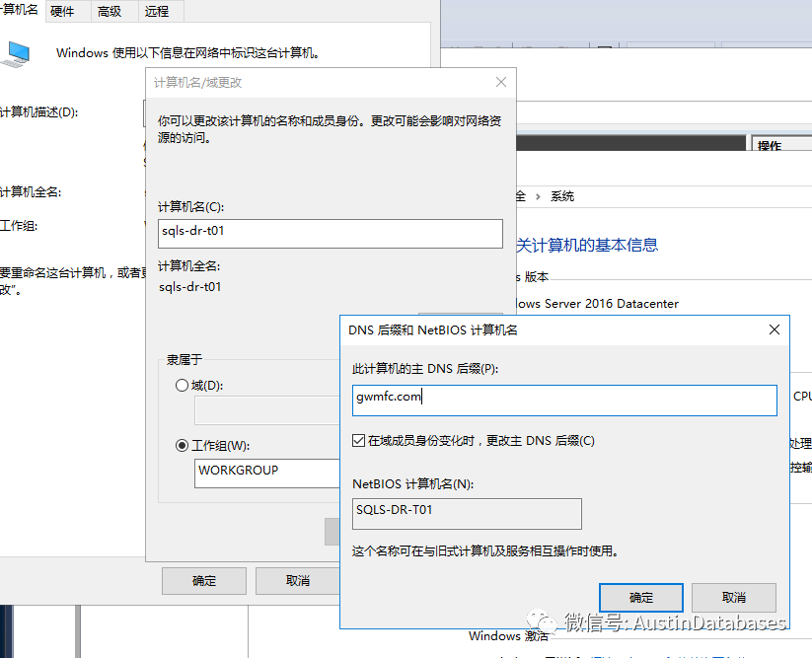The image size is (812, 658).
Task: Click the NetBIOS computer name field
Action: (x=467, y=514)
